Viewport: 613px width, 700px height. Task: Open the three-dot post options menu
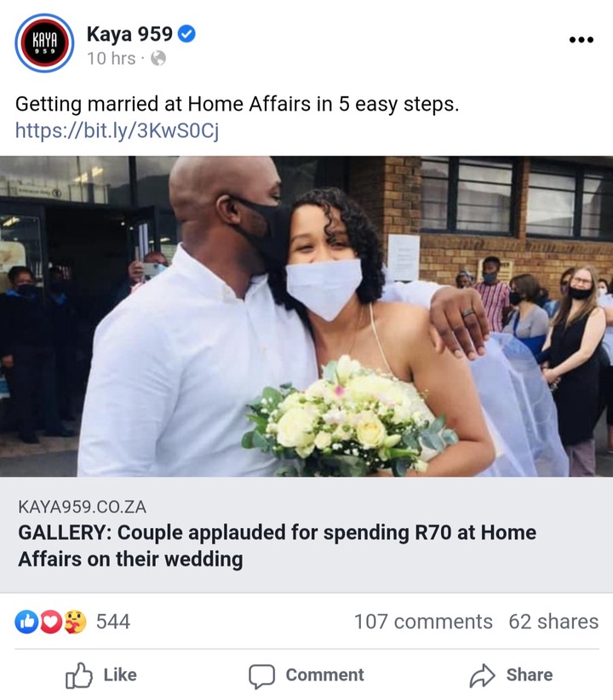(x=581, y=40)
